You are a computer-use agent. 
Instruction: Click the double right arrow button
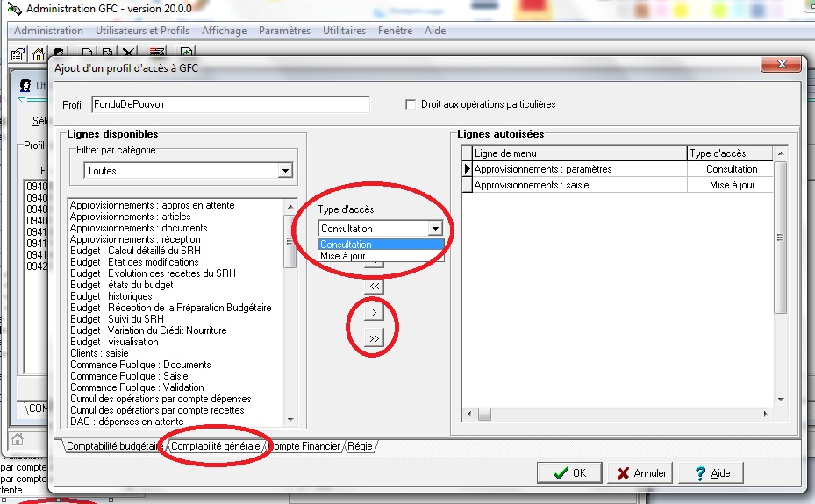[x=375, y=339]
